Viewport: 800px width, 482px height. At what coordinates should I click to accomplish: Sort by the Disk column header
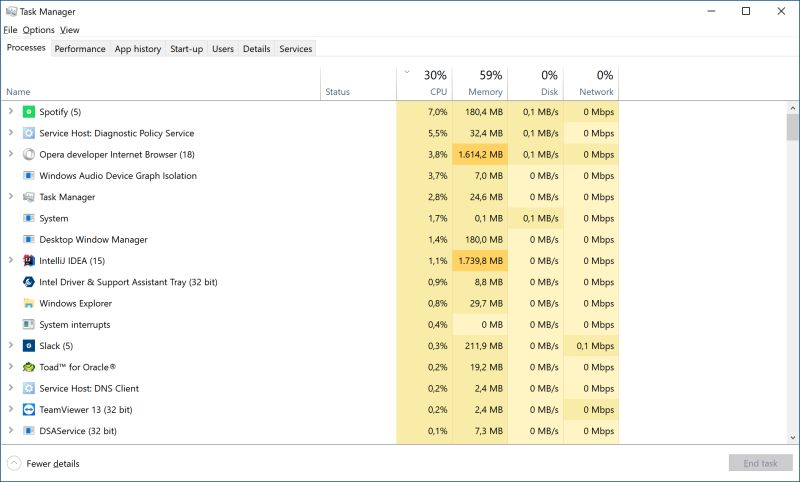pos(536,83)
